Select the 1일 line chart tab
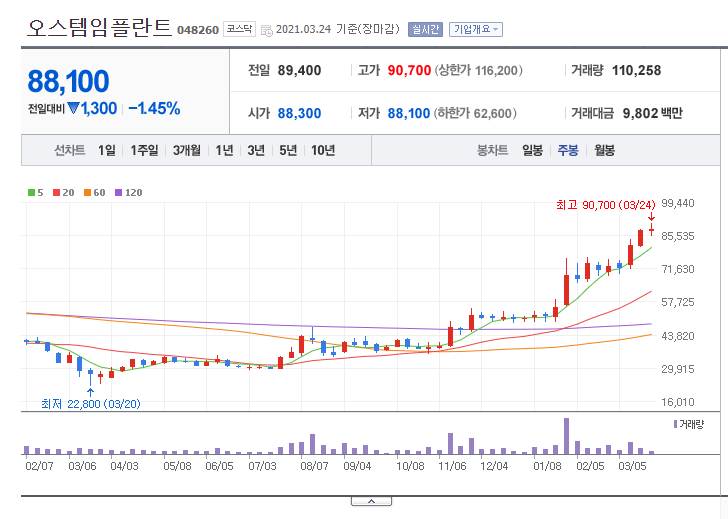The image size is (728, 519). [x=107, y=150]
